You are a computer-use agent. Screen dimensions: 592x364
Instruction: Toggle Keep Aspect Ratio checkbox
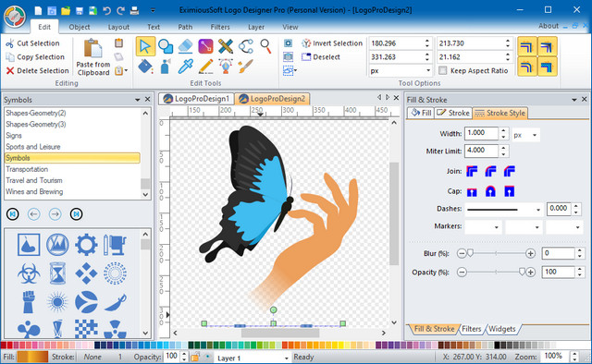443,70
